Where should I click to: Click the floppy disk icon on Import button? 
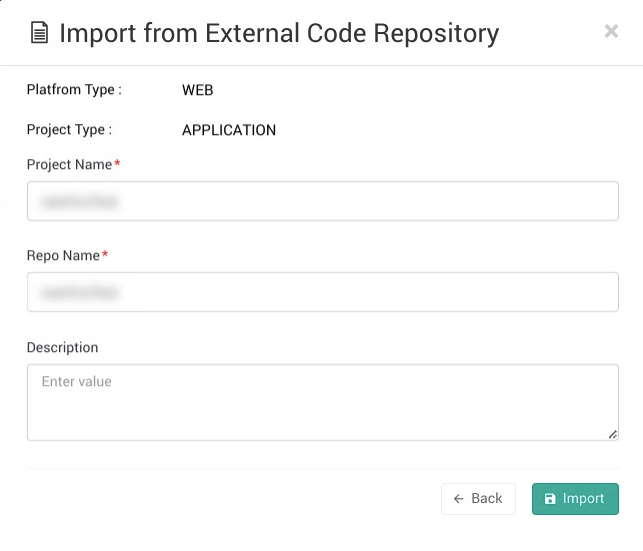(x=550, y=499)
